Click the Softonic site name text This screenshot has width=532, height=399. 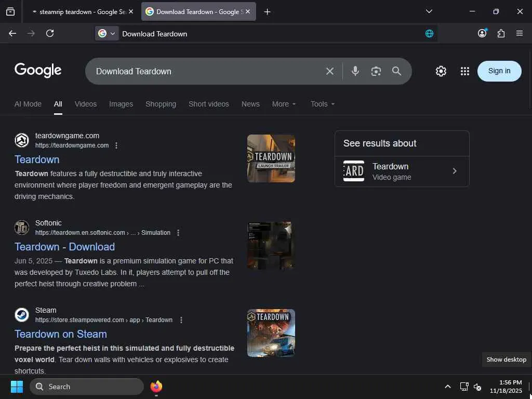coord(48,223)
